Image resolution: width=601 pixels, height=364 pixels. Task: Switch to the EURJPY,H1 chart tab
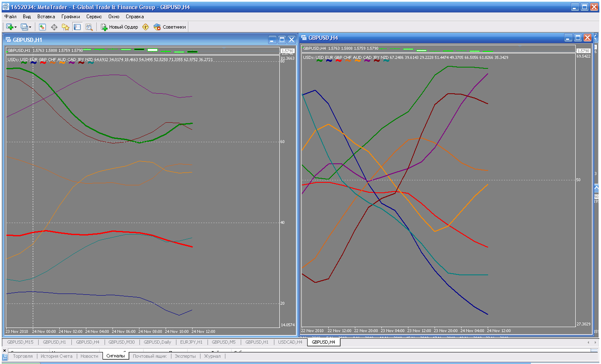coord(191,342)
